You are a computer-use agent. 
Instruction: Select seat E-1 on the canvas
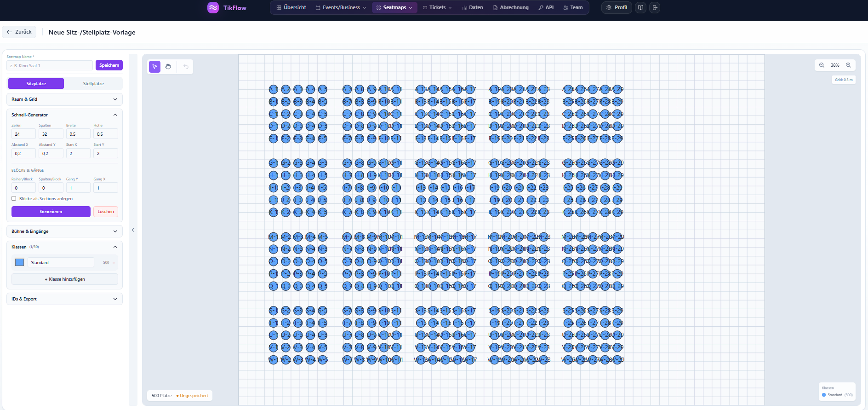coord(273,139)
